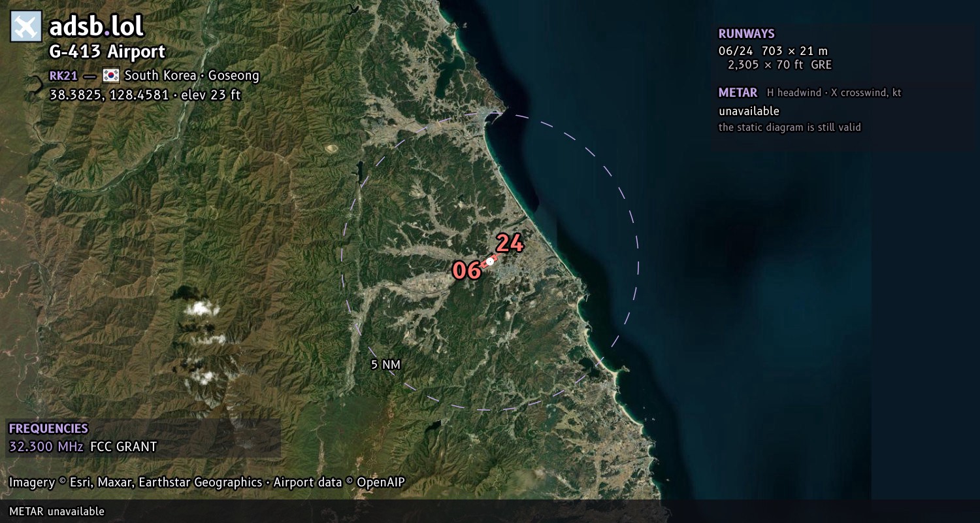Click the METAR unavailable value in panel
Screen dimensions: 980x523
click(x=749, y=111)
